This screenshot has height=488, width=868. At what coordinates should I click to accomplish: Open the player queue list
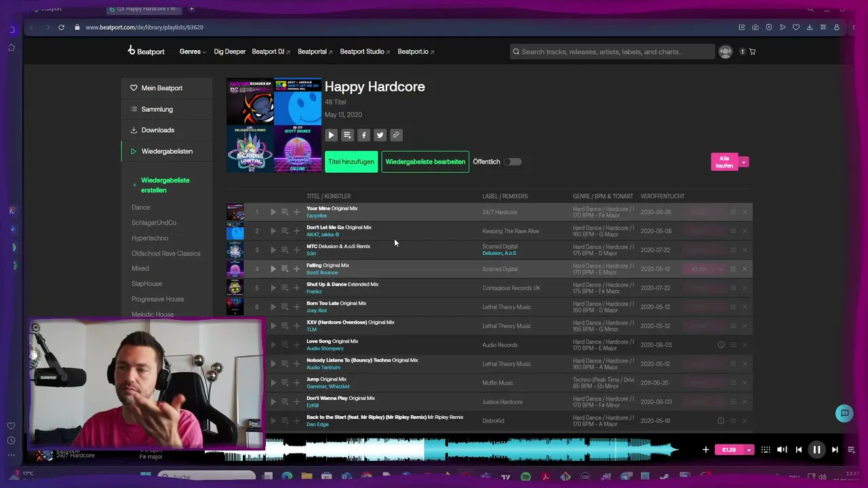coord(851,449)
